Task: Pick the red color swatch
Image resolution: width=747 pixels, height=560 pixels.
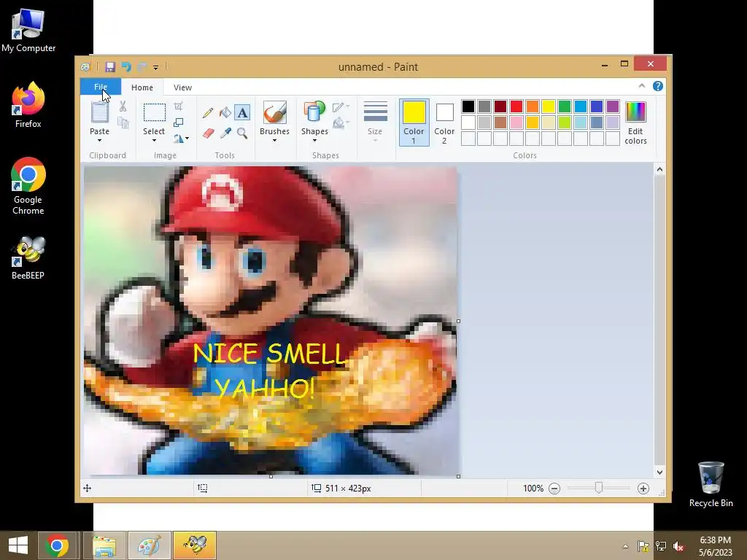Action: click(516, 106)
